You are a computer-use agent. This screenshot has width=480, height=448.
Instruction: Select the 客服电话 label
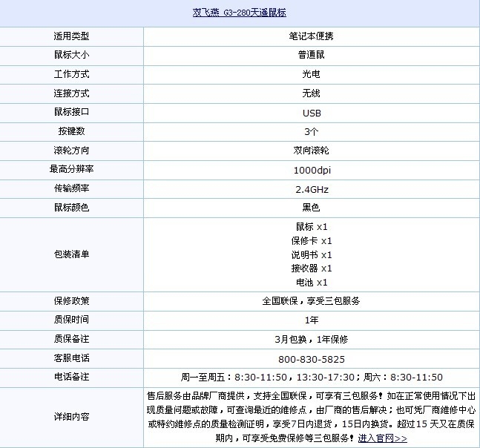pos(72,358)
